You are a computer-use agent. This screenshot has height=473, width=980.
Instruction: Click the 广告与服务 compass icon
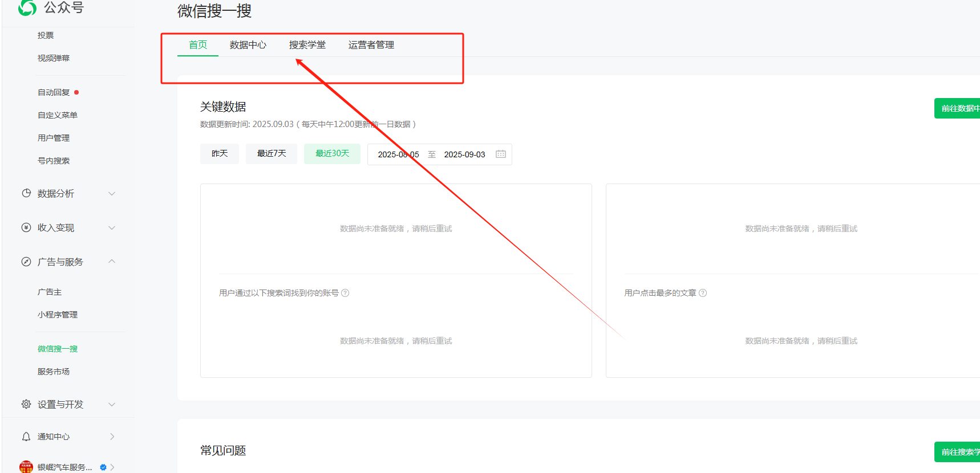coord(26,262)
